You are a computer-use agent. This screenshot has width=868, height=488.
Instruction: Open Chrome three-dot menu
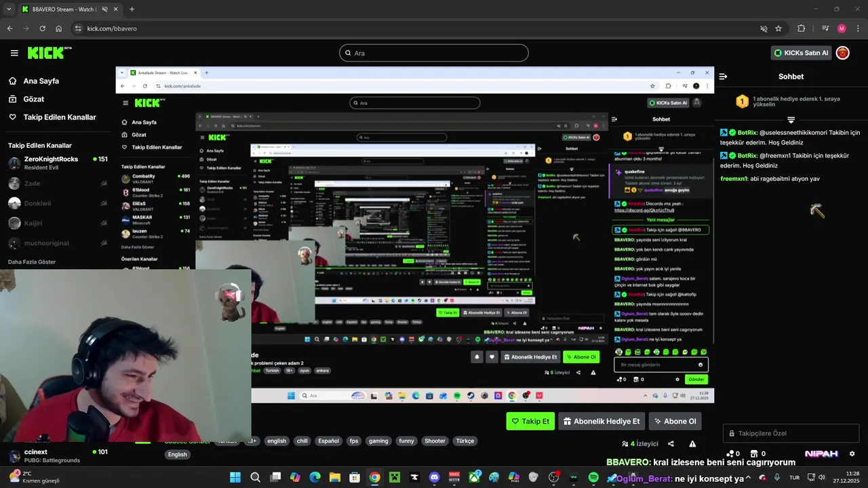click(x=858, y=28)
